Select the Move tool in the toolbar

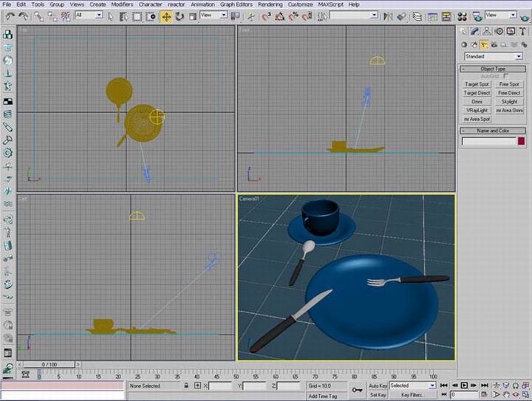point(166,16)
